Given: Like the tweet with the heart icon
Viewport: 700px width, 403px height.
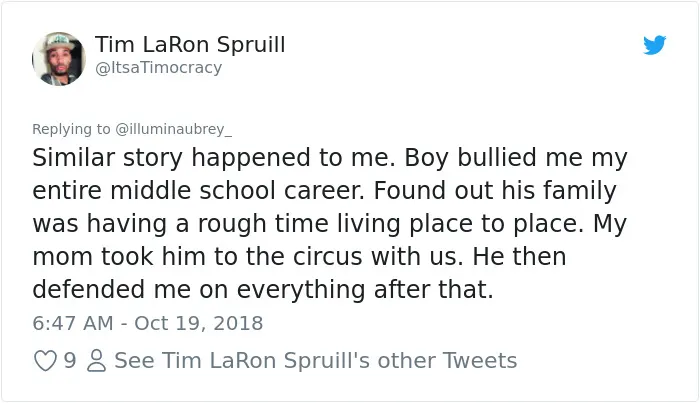Looking at the screenshot, I should (x=46, y=361).
